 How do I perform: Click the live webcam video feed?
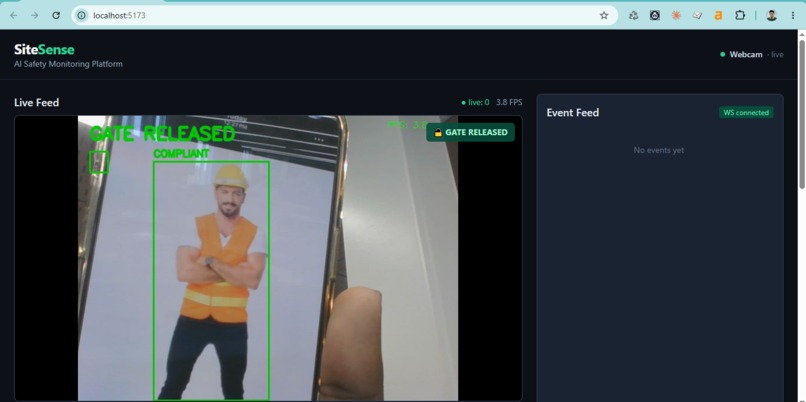(268, 258)
